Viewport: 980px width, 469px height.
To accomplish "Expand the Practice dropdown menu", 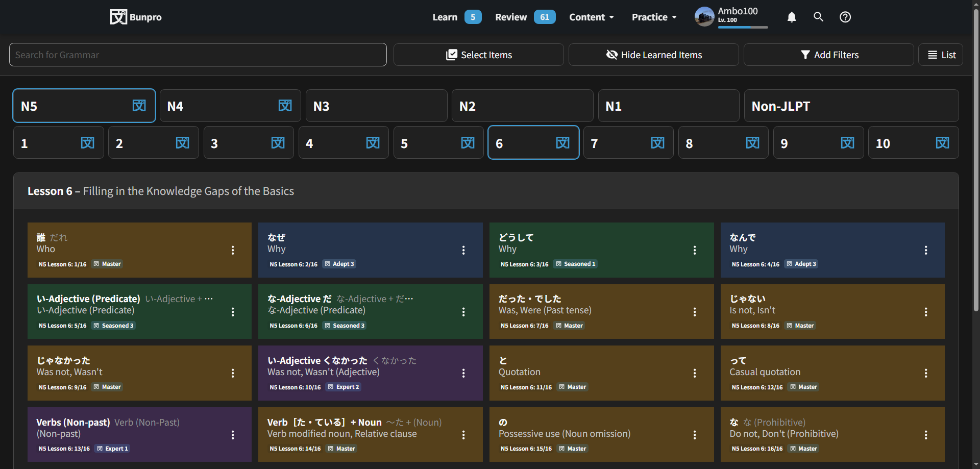I will click(x=654, y=17).
